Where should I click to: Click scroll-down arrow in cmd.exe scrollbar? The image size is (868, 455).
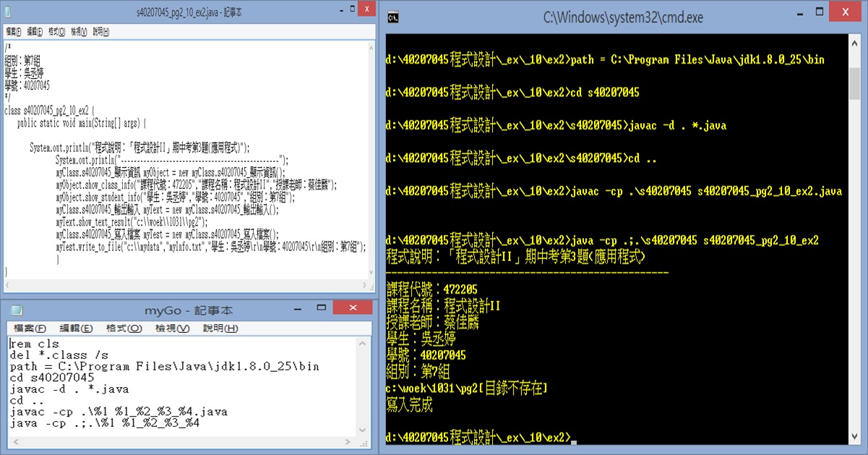pos(854,438)
